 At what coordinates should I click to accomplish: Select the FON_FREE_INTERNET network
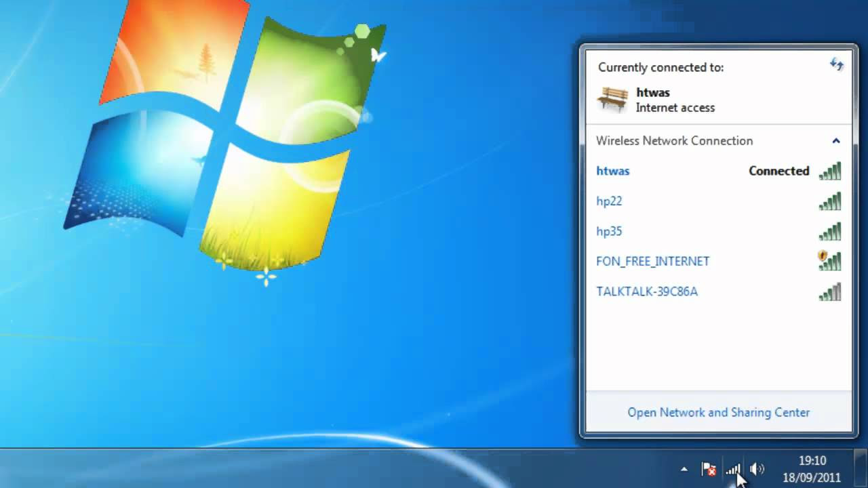(719, 261)
